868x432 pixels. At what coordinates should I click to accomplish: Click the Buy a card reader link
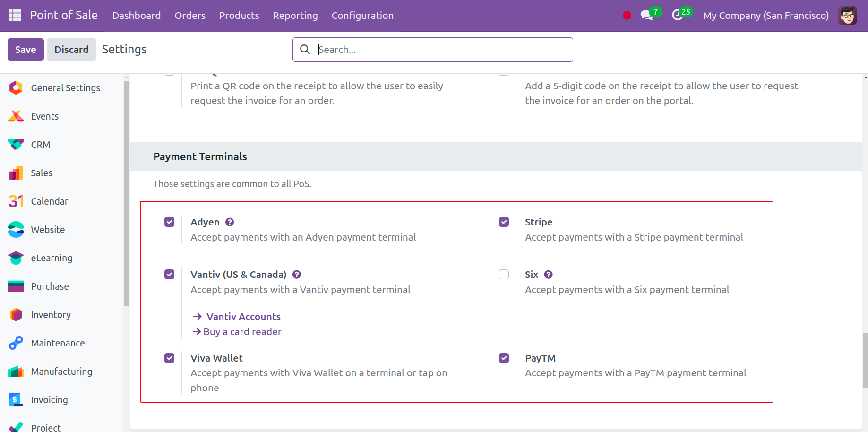tap(242, 332)
